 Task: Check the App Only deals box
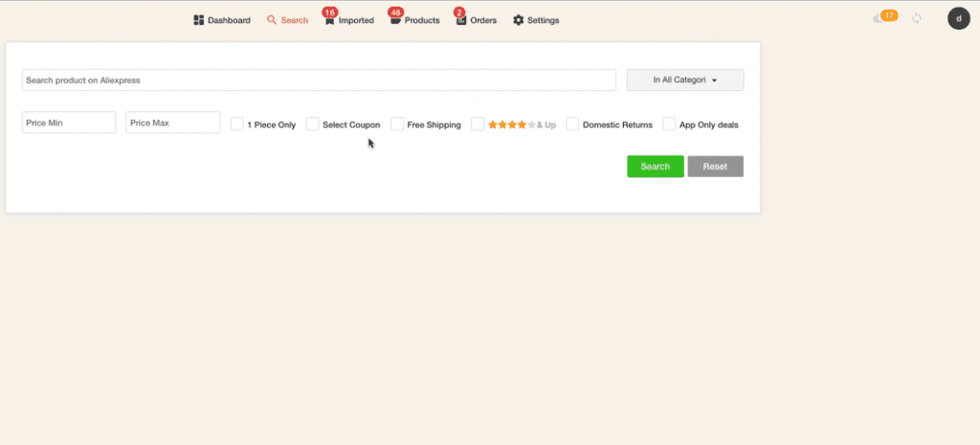pyautogui.click(x=670, y=123)
